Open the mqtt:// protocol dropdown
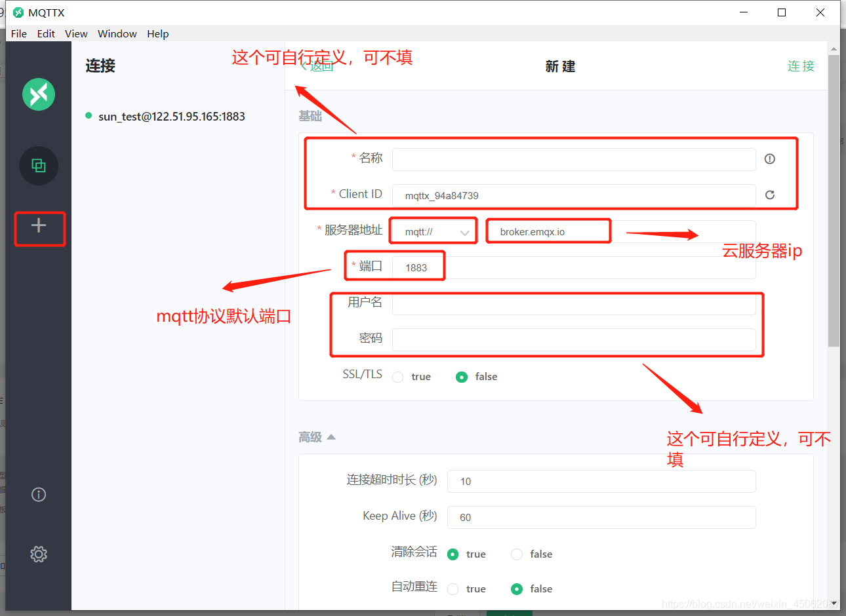846x616 pixels. 435,232
